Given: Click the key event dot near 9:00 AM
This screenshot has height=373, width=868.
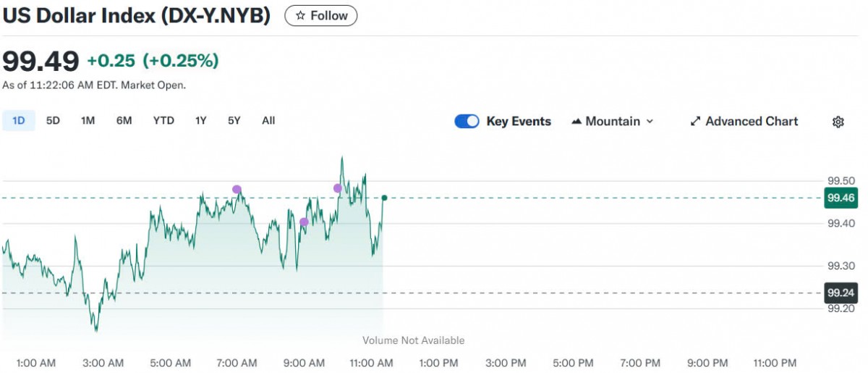Looking at the screenshot, I should click(304, 222).
